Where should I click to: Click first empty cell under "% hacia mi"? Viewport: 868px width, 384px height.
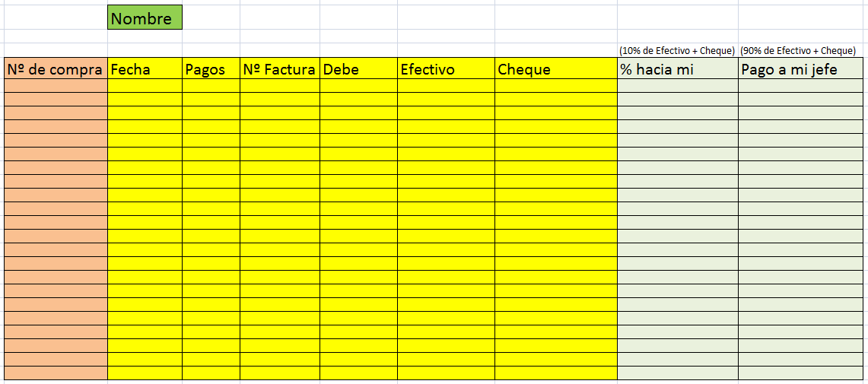(x=677, y=86)
